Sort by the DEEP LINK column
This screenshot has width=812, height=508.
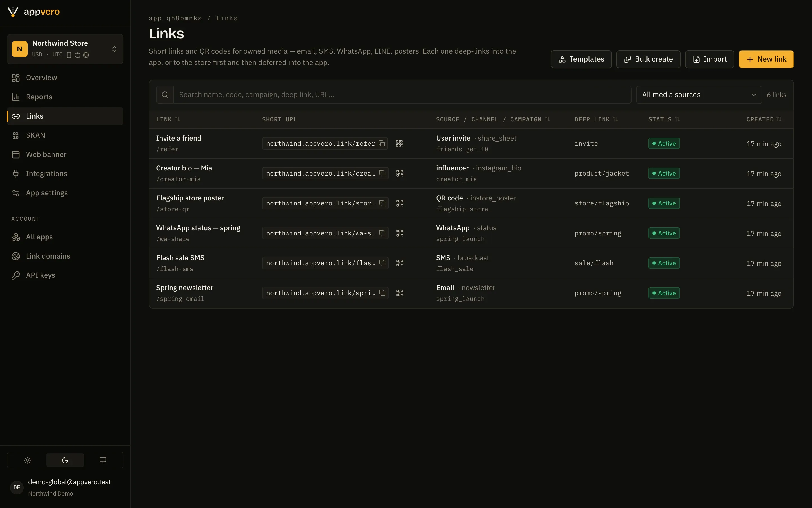596,119
